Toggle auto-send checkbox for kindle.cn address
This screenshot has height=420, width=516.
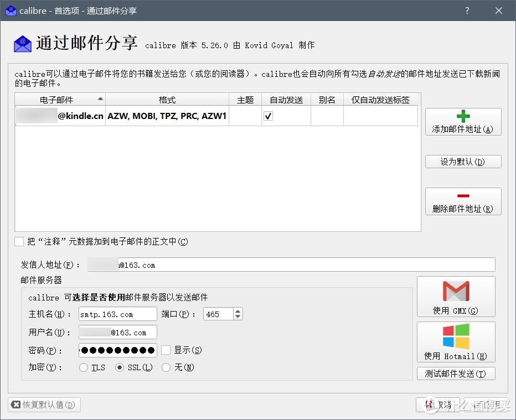(268, 116)
